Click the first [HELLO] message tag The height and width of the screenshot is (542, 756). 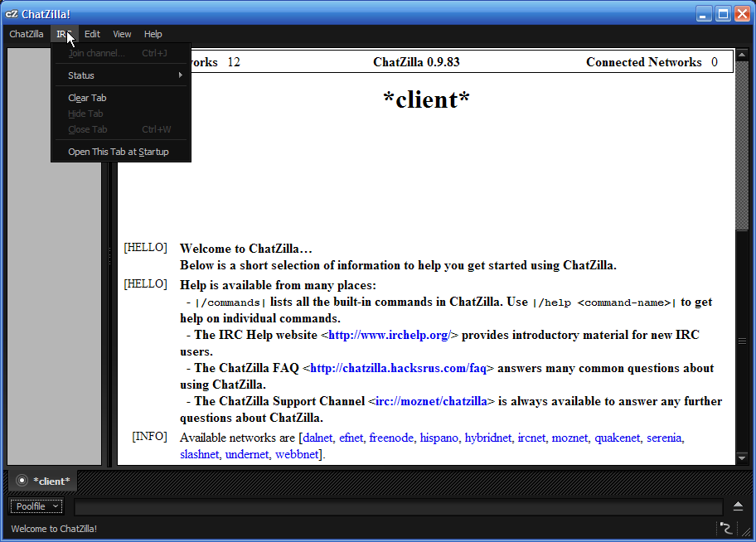pyautogui.click(x=145, y=247)
